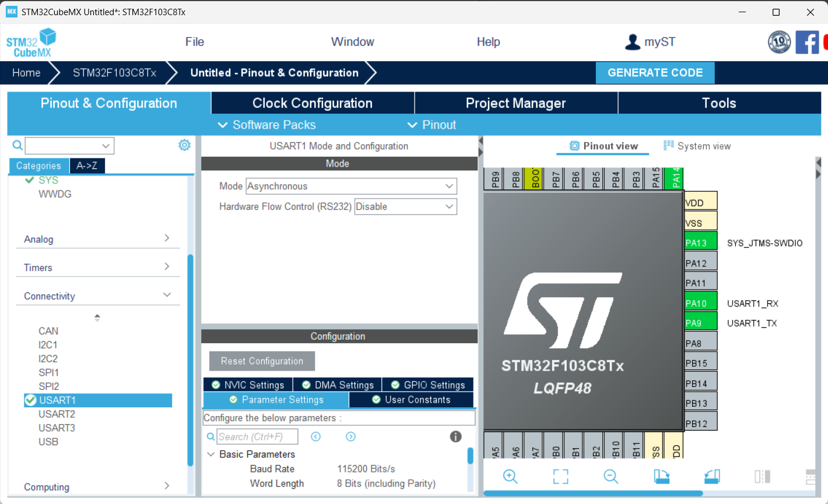
Task: Open the peripheral search combo box
Action: point(69,146)
